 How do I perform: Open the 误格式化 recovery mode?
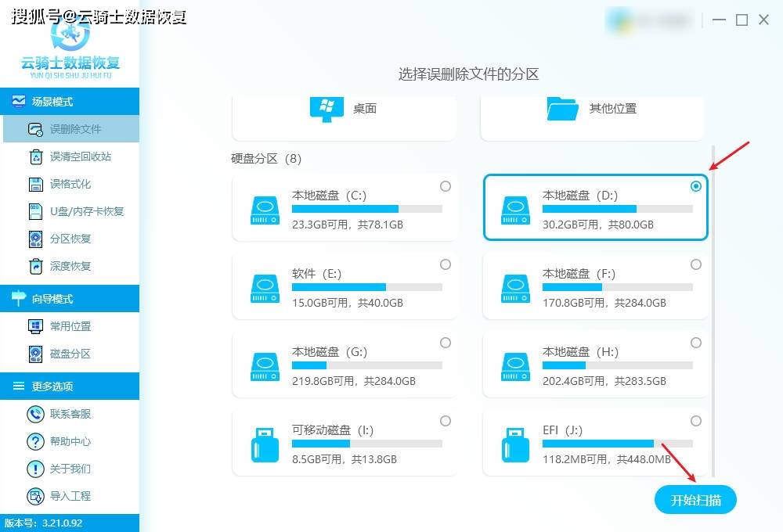coord(70,184)
